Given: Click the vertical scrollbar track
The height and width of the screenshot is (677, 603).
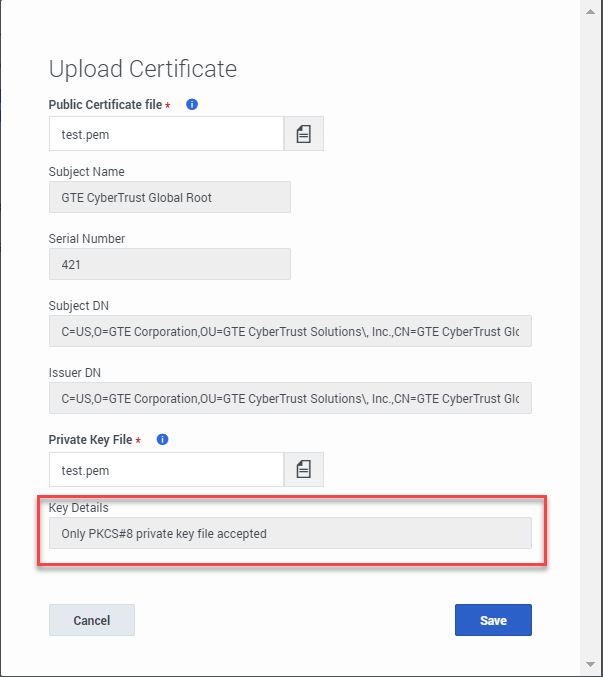Looking at the screenshot, I should 590,338.
